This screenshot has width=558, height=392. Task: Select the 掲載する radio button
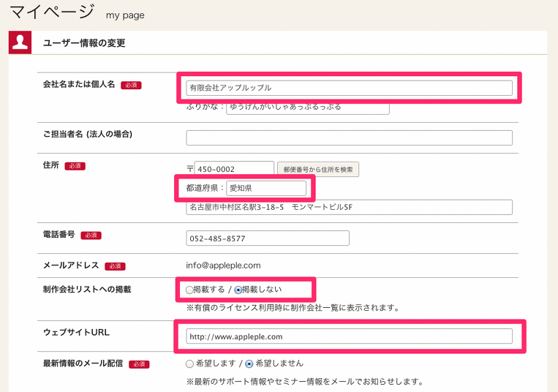[x=190, y=290]
